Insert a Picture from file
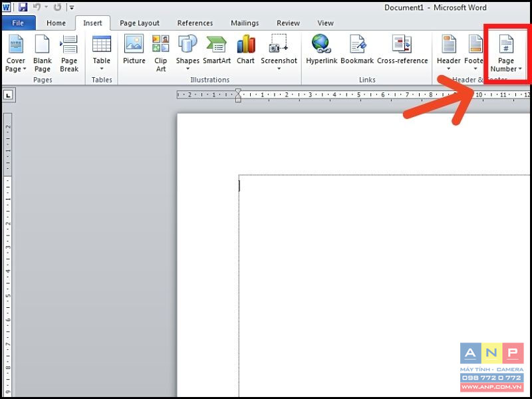 click(134, 49)
